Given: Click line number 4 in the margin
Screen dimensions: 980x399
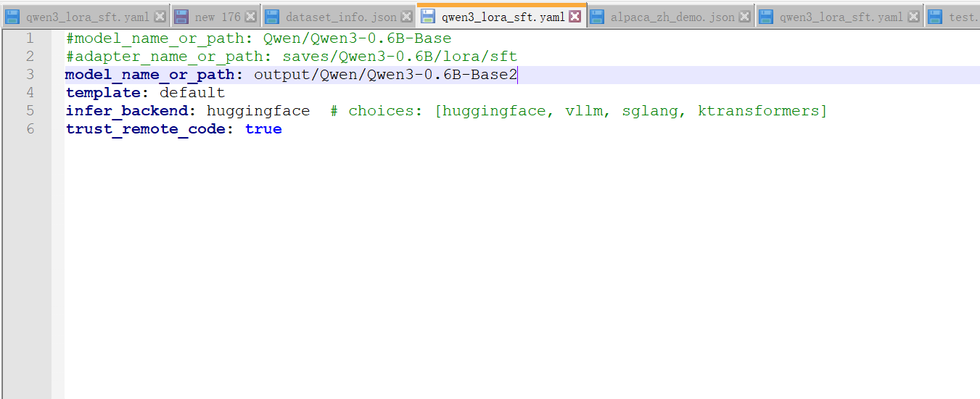Looking at the screenshot, I should pos(30,93).
